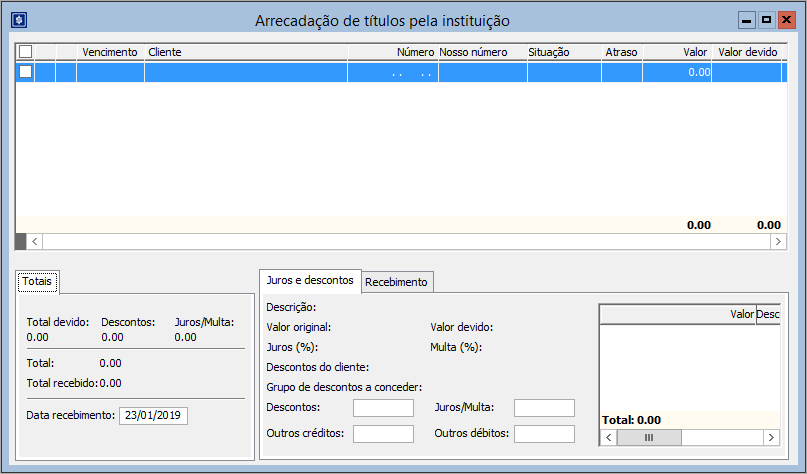This screenshot has width=807, height=474.
Task: Click the Data recebimento date field
Action: tap(153, 416)
